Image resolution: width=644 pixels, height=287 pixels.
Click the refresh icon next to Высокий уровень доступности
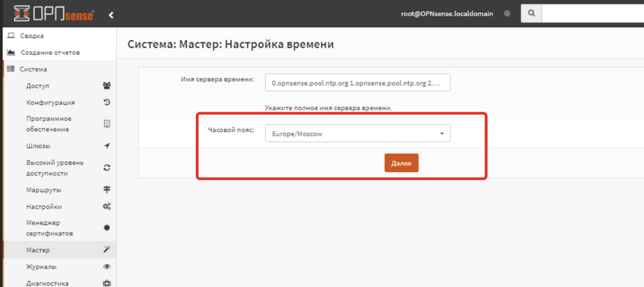[107, 167]
